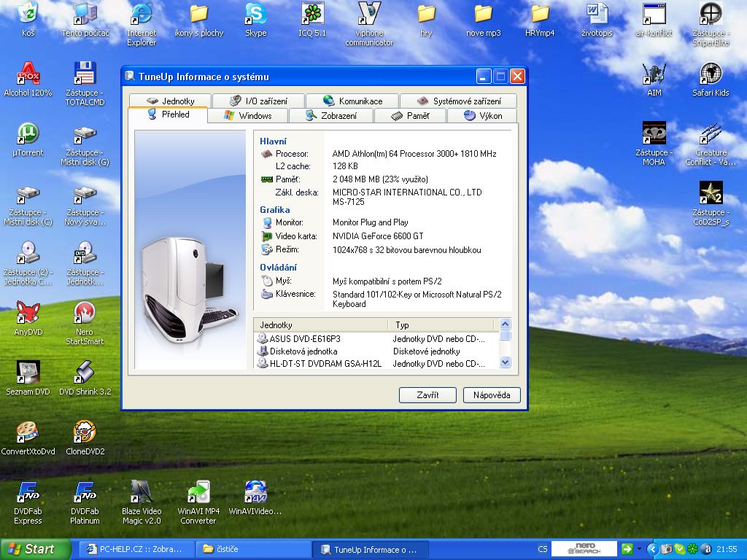Image resolution: width=747 pixels, height=560 pixels.
Task: Click the Zavřít button
Action: [x=427, y=395]
